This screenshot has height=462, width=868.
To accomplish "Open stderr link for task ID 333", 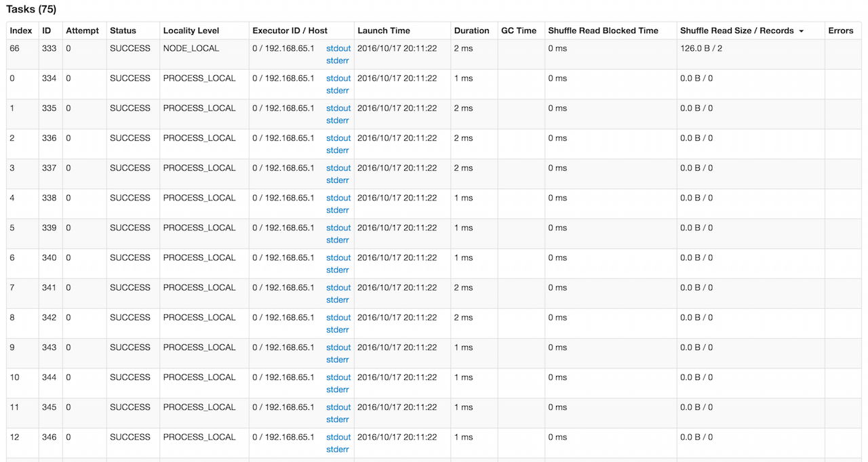I will (337, 61).
